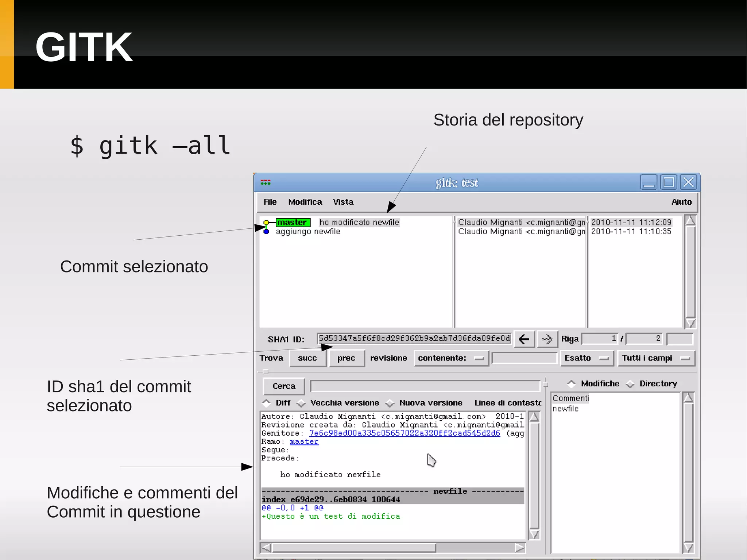The height and width of the screenshot is (560, 747).
Task: Click the Genitore commit hash link
Action: [x=405, y=433]
